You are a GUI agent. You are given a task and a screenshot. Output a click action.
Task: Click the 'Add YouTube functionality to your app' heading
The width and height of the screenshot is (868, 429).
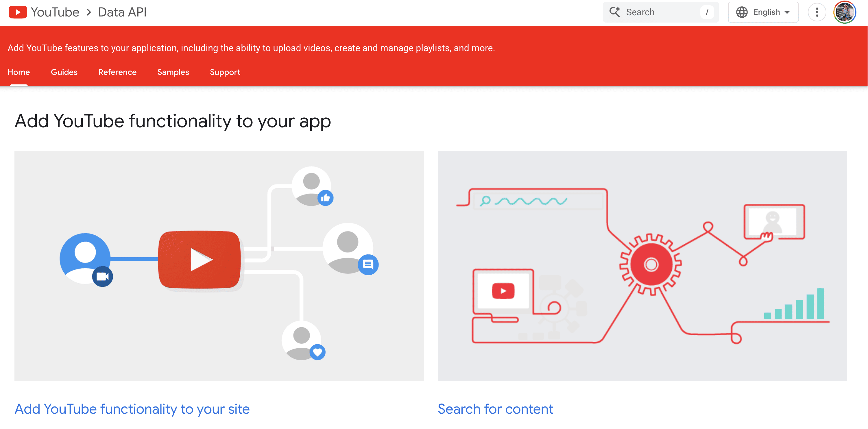(173, 121)
